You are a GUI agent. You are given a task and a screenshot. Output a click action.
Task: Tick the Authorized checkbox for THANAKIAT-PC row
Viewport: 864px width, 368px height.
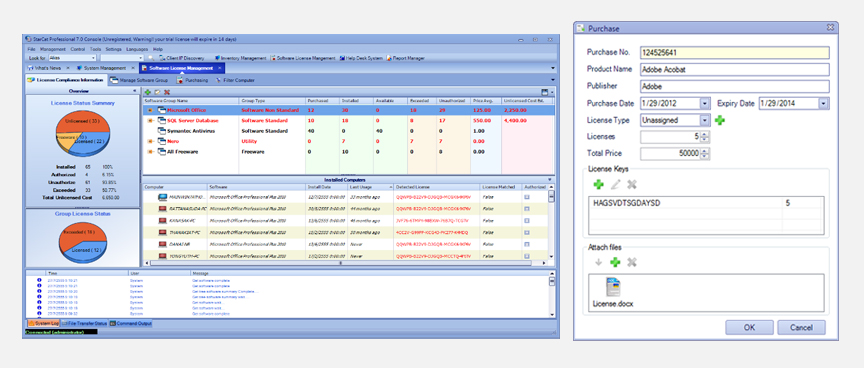click(527, 232)
